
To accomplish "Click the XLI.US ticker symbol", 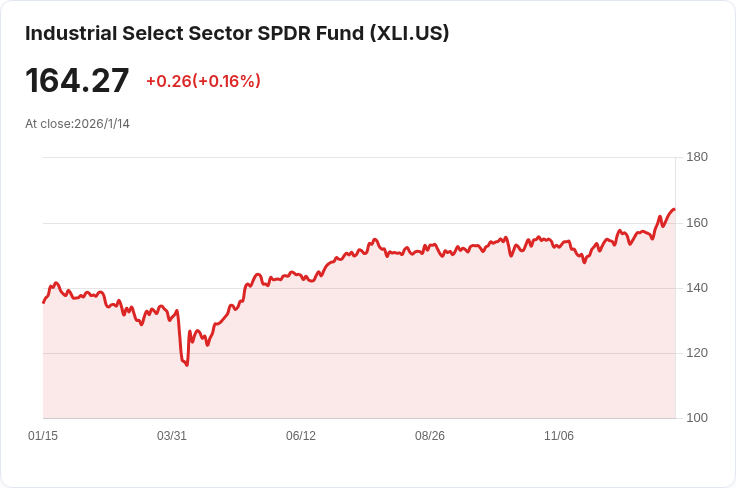I will point(409,33).
